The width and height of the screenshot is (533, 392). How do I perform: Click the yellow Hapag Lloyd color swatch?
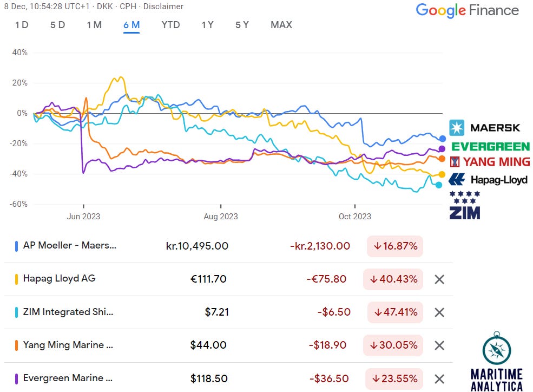[x=16, y=279]
